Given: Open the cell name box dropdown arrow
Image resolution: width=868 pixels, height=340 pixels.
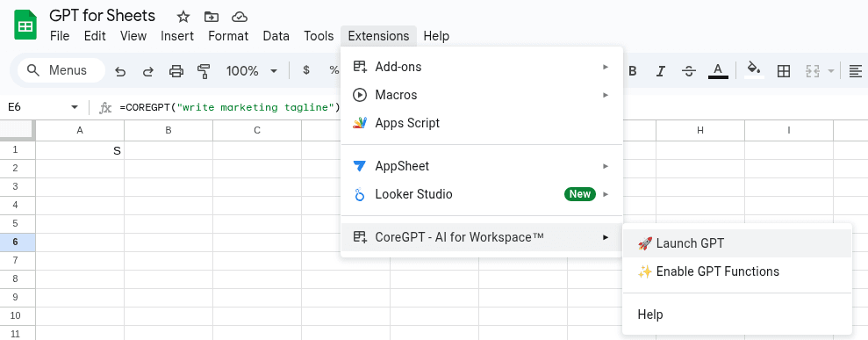Looking at the screenshot, I should (75, 107).
